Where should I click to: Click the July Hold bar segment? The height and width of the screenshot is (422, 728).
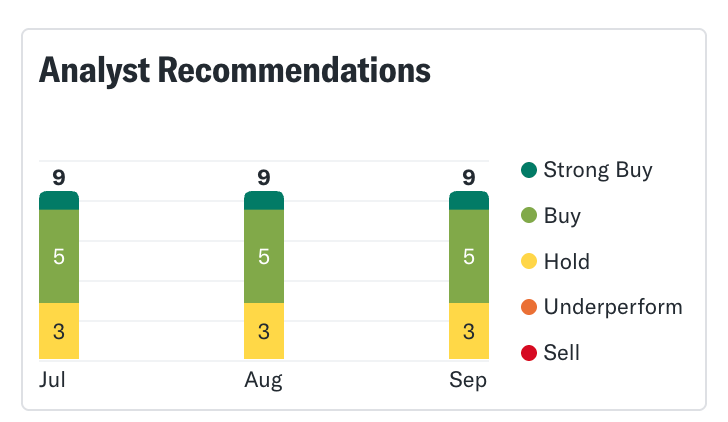tap(59, 331)
